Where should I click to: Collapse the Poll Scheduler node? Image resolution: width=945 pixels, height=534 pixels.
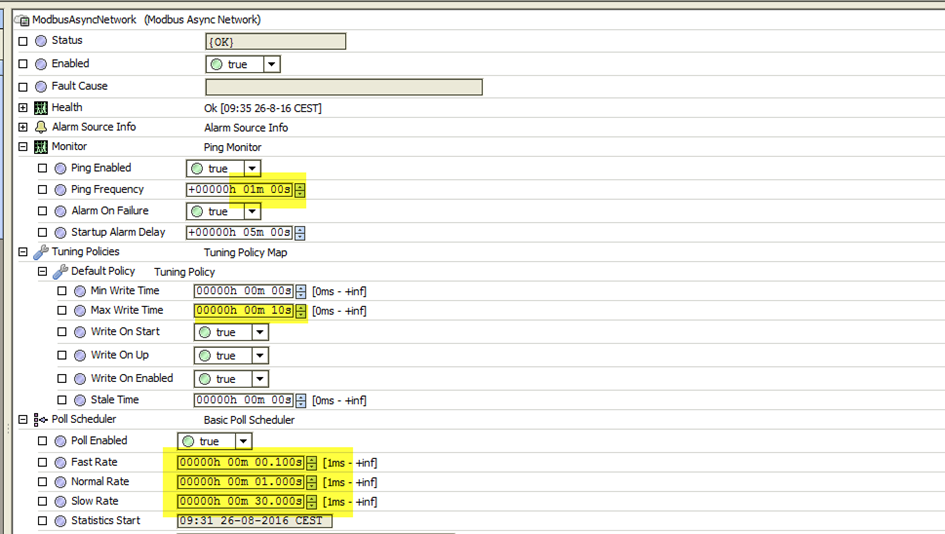click(x=23, y=419)
